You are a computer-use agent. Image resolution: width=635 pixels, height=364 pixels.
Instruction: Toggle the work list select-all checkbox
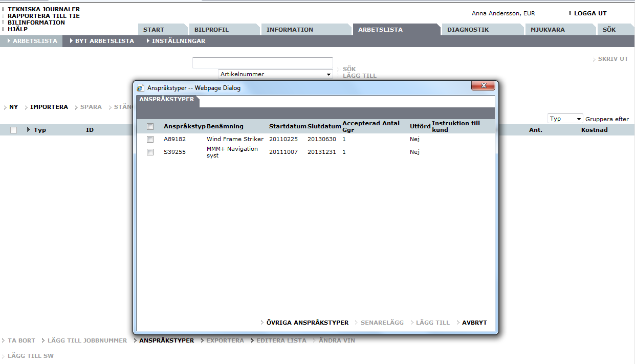pyautogui.click(x=14, y=130)
